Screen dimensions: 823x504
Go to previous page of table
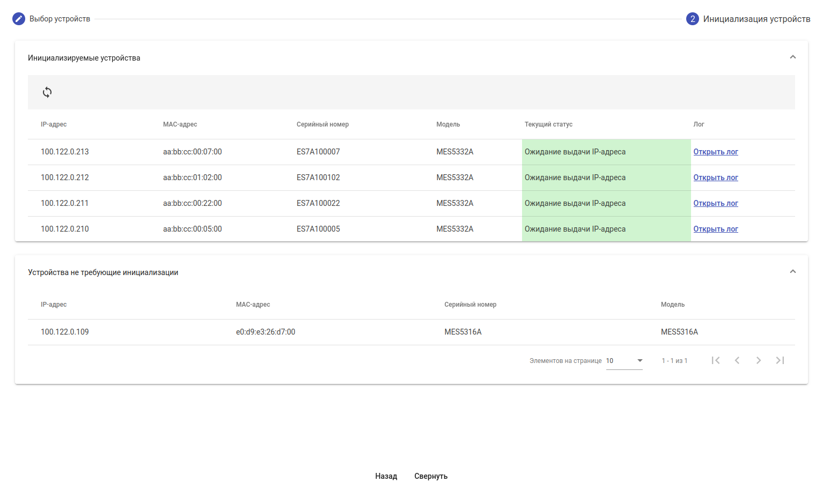pyautogui.click(x=737, y=360)
